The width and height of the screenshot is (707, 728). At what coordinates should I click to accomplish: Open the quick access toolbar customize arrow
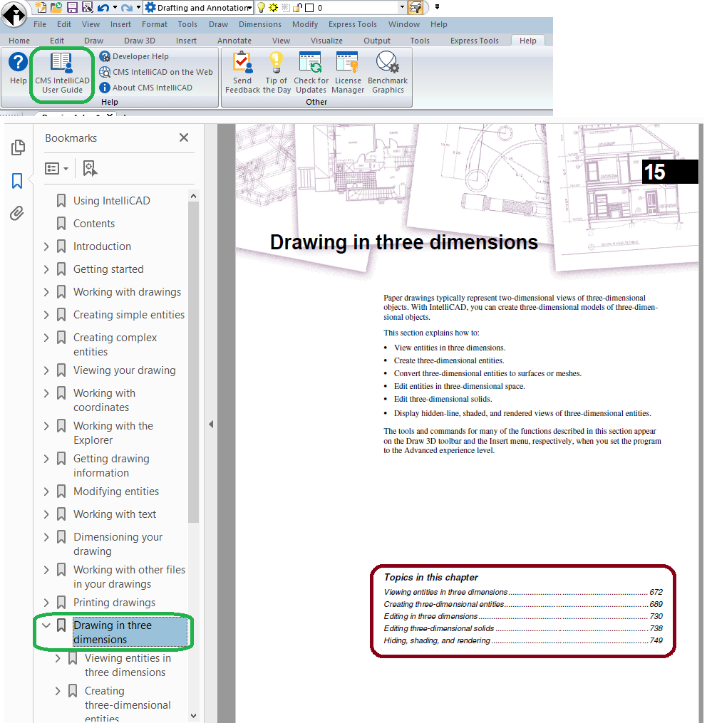(x=437, y=7)
